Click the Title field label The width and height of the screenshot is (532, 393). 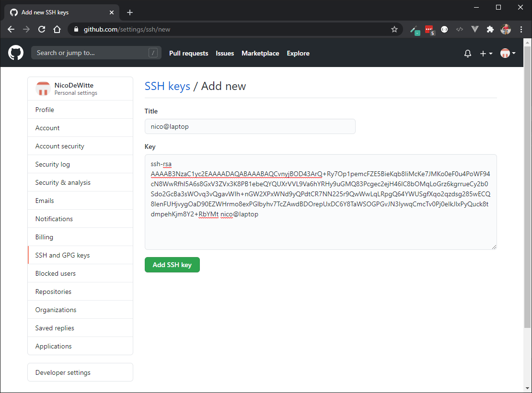point(151,111)
